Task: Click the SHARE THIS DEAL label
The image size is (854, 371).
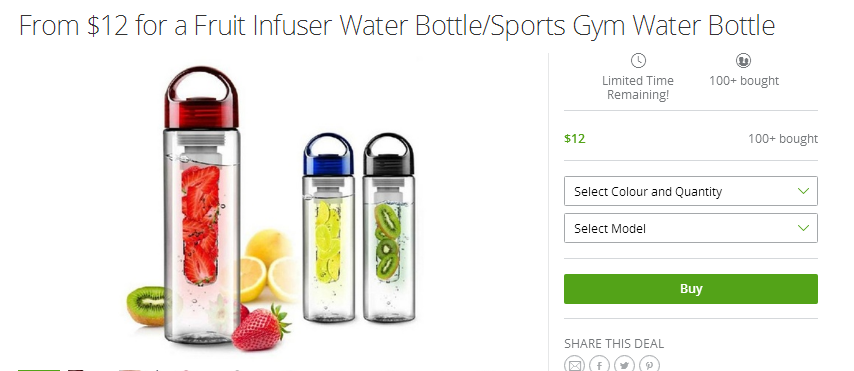Action: click(x=614, y=344)
